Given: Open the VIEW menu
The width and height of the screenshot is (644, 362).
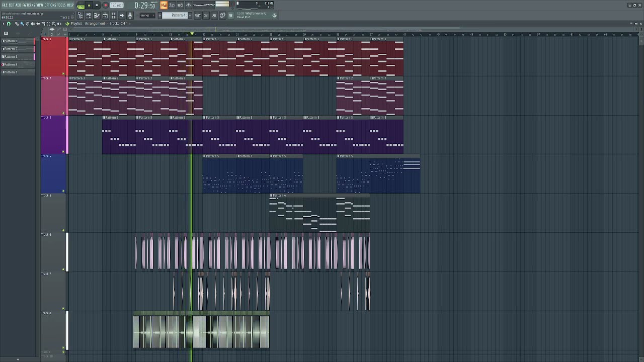Looking at the screenshot, I should coord(40,5).
